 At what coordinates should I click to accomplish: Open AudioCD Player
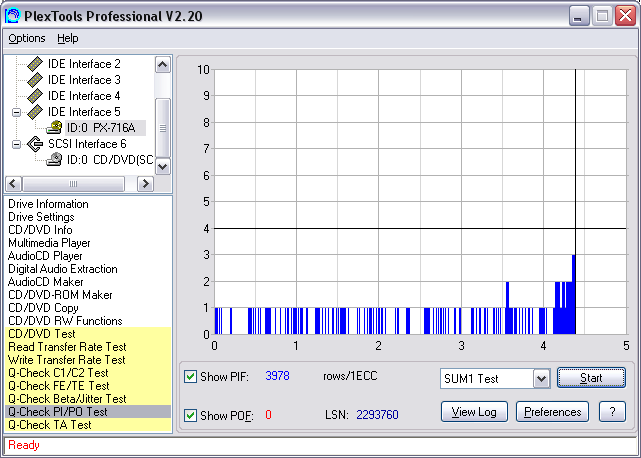click(x=45, y=256)
